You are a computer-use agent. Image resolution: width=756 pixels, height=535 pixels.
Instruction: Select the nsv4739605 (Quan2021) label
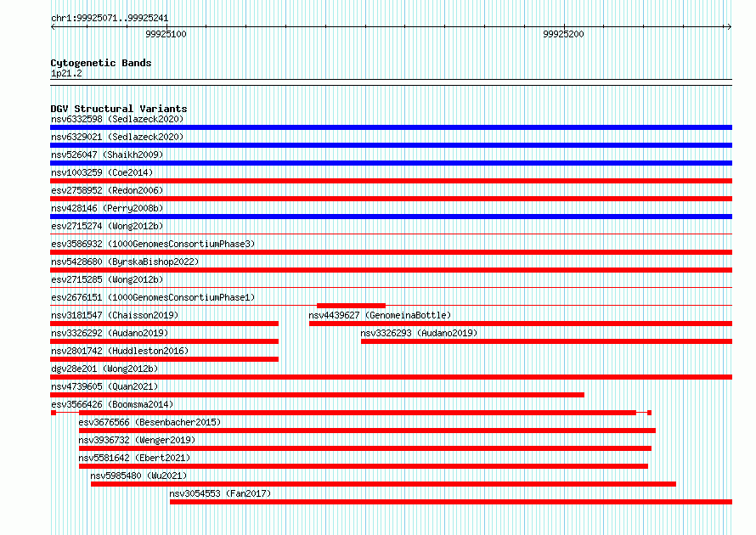point(104,386)
